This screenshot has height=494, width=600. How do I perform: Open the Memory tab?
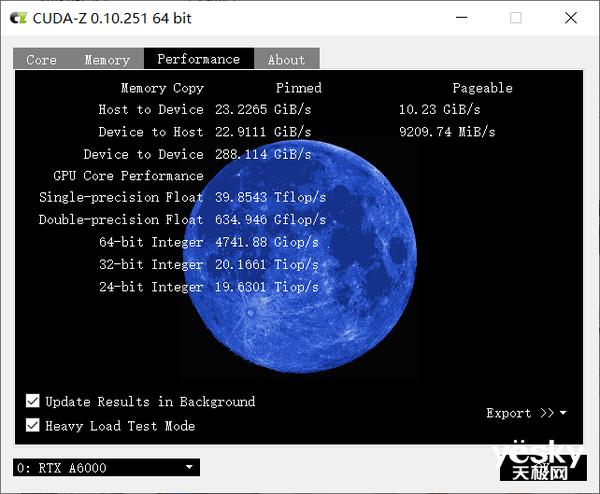pyautogui.click(x=107, y=60)
